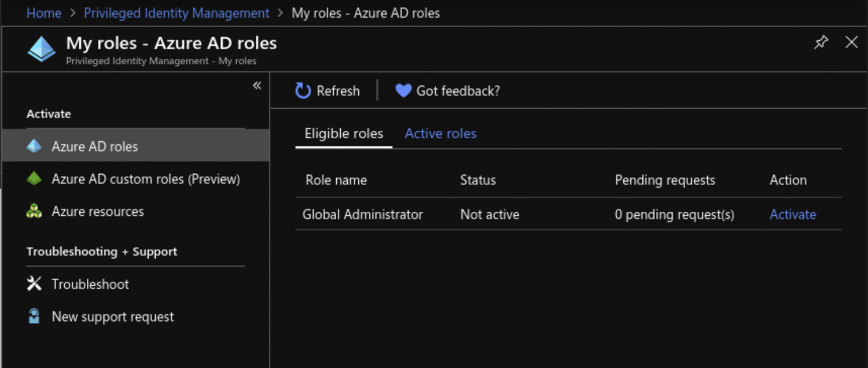Open Azure AD roles in sidebar
This screenshot has height=368, width=868.
coord(136,146)
